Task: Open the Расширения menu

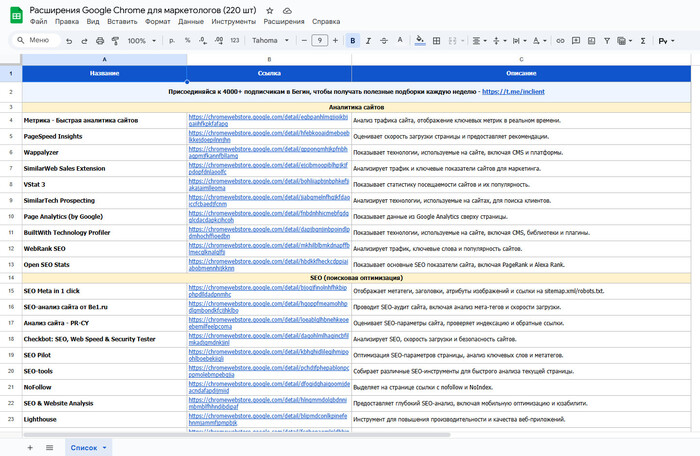Action: coord(285,21)
